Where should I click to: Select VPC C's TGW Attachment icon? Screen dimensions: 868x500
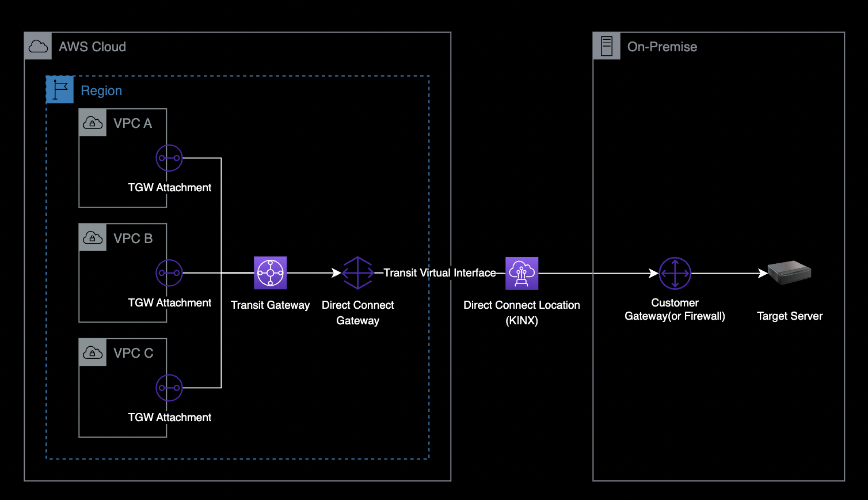coord(169,388)
